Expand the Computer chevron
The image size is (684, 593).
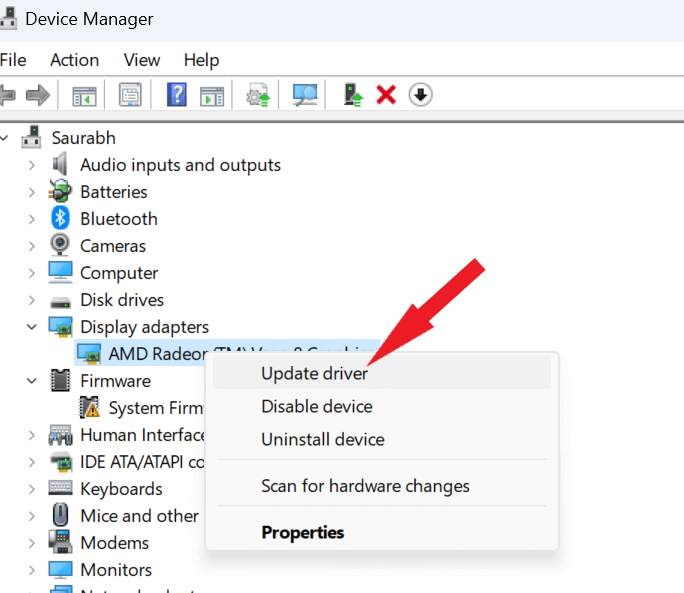(x=31, y=273)
